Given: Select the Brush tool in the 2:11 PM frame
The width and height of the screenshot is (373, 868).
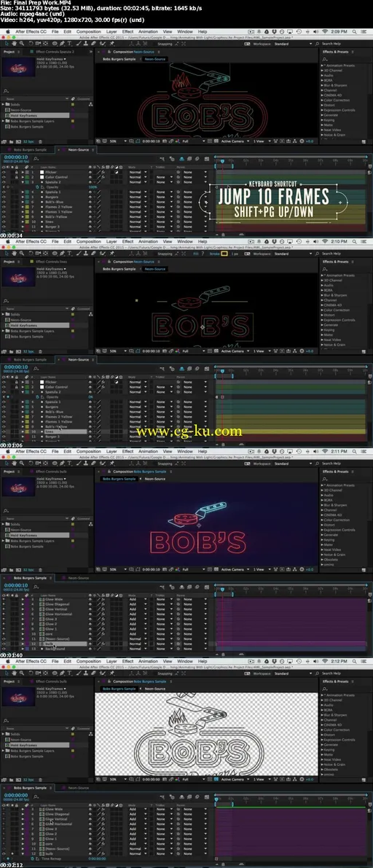Looking at the screenshot, I should [79, 463].
